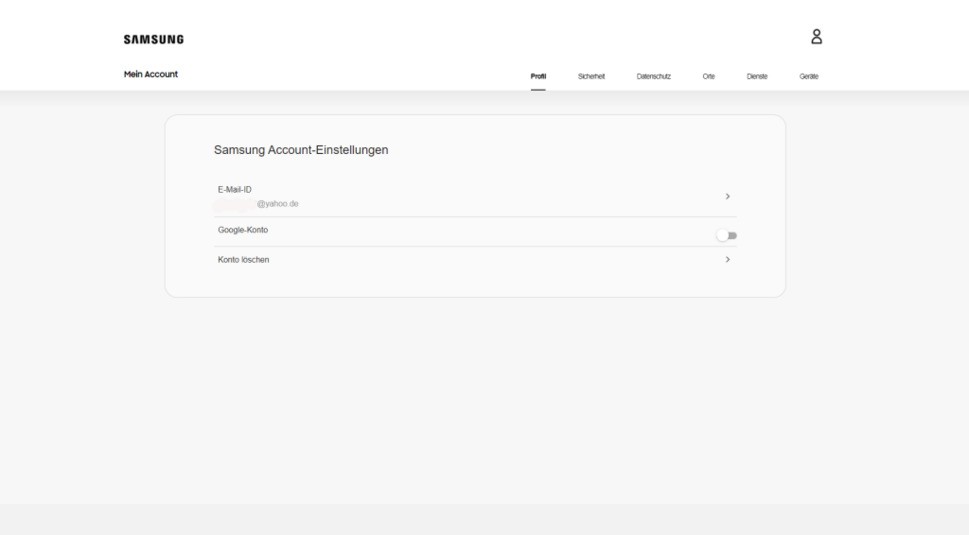Expand the E-Mail-ID row chevron
The height and width of the screenshot is (535, 969).
727,196
